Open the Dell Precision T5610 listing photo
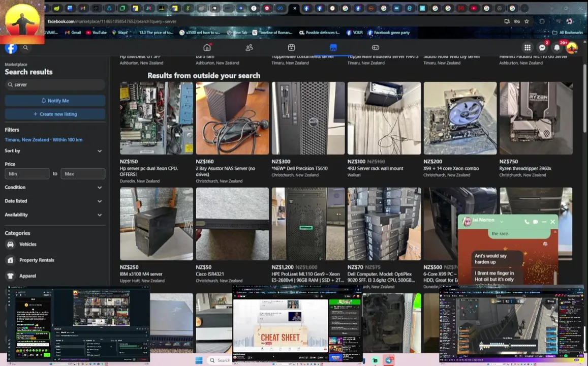This screenshot has width=588, height=366. pos(308,118)
